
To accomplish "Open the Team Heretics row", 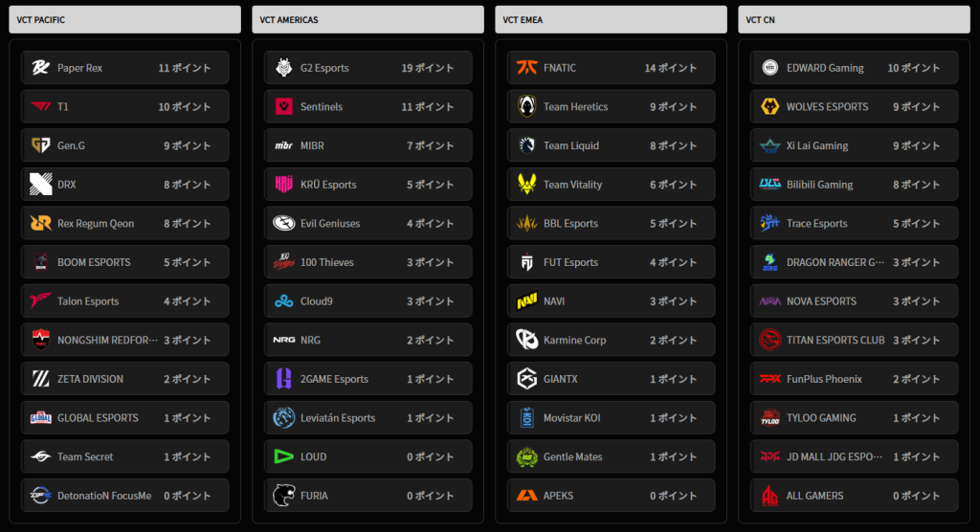I will [x=612, y=106].
